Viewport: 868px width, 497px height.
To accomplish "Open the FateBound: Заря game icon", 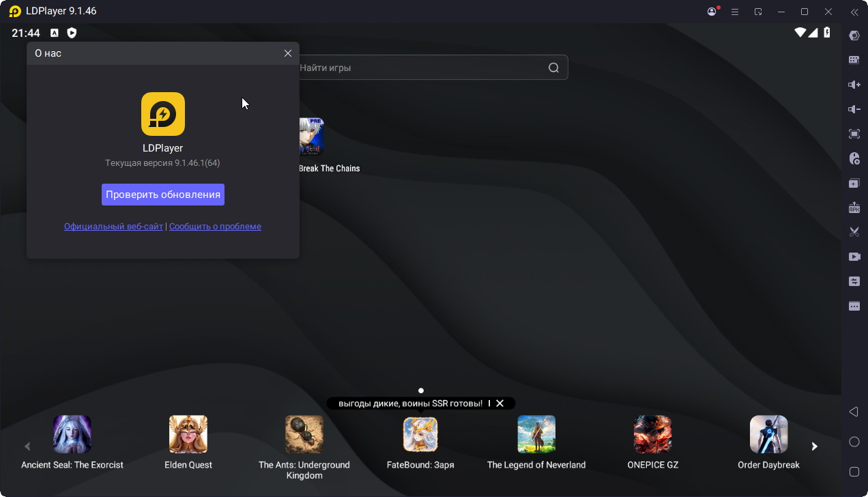I will (420, 434).
